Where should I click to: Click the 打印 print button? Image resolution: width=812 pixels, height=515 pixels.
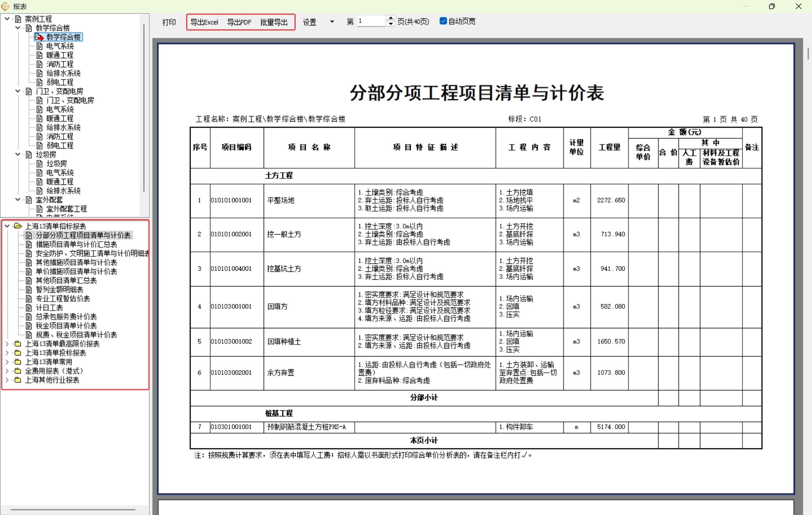tap(169, 22)
